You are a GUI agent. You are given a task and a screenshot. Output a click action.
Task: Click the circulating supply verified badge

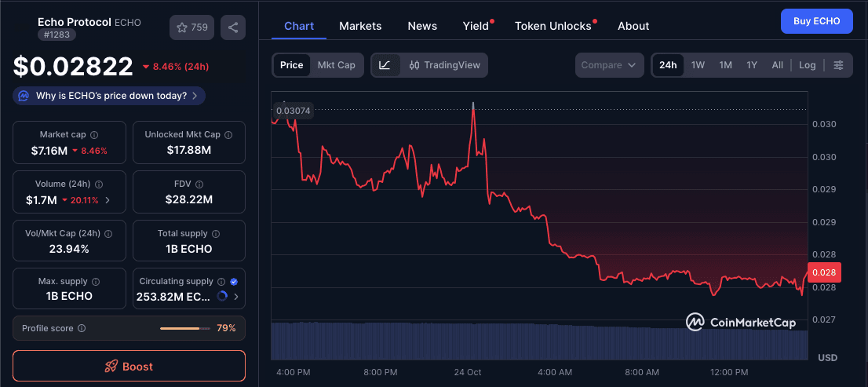(x=234, y=281)
